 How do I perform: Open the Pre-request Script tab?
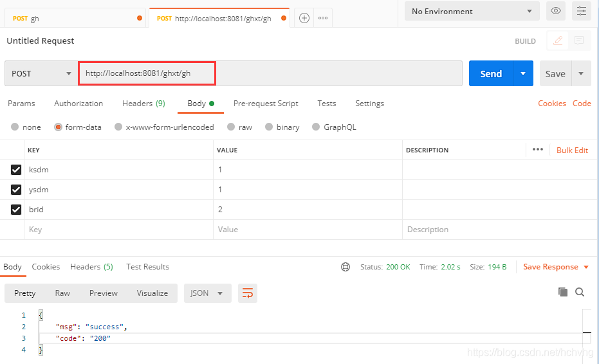[266, 104]
